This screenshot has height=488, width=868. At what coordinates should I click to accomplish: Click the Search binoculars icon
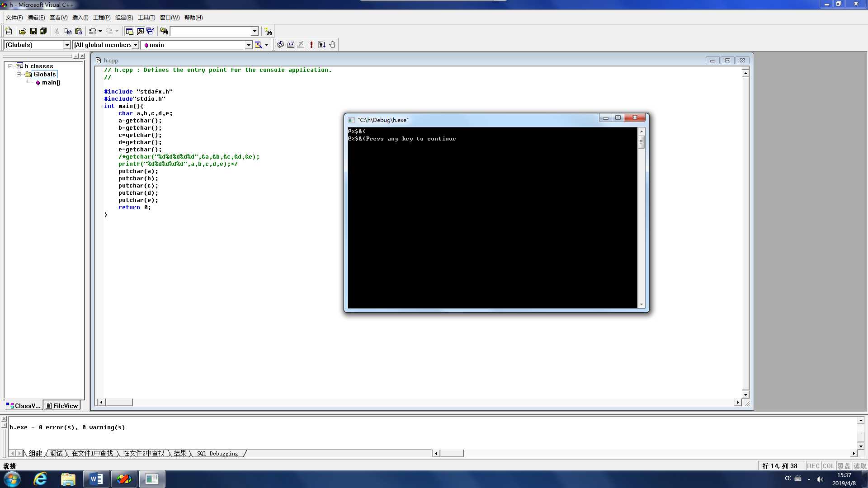268,31
